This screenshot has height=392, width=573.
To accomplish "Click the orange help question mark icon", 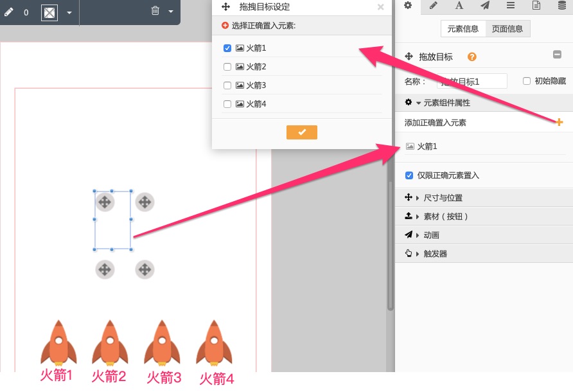I will point(472,57).
